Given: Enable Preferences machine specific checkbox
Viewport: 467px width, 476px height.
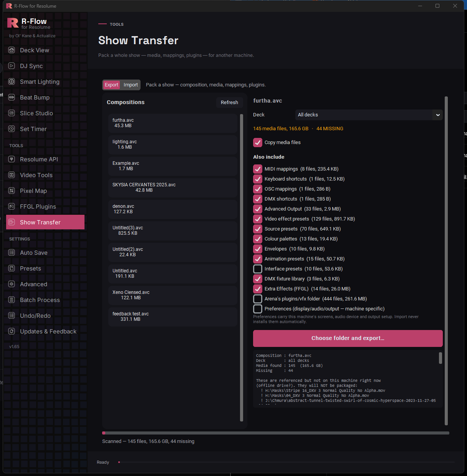Looking at the screenshot, I should coord(258,309).
